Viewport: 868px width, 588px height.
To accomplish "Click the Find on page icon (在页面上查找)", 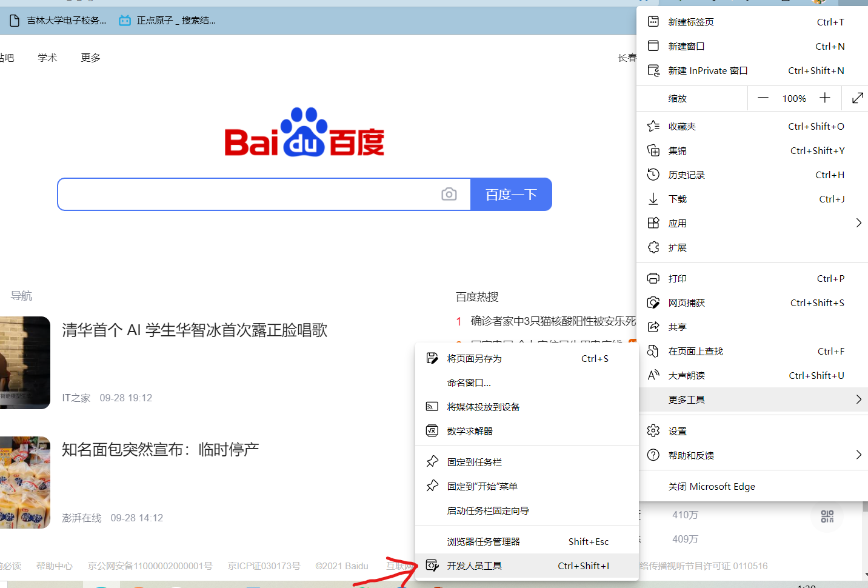I will coord(653,351).
